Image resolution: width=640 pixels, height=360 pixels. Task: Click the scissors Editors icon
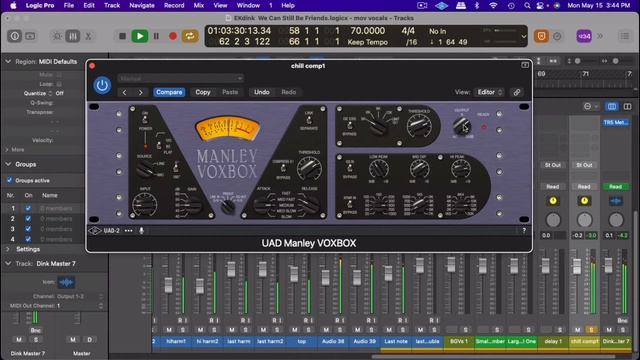point(88,36)
